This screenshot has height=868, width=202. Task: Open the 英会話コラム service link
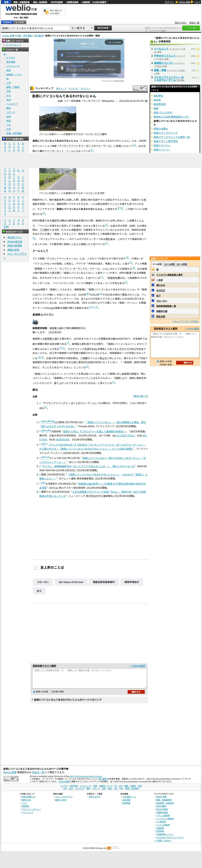tap(14, 237)
